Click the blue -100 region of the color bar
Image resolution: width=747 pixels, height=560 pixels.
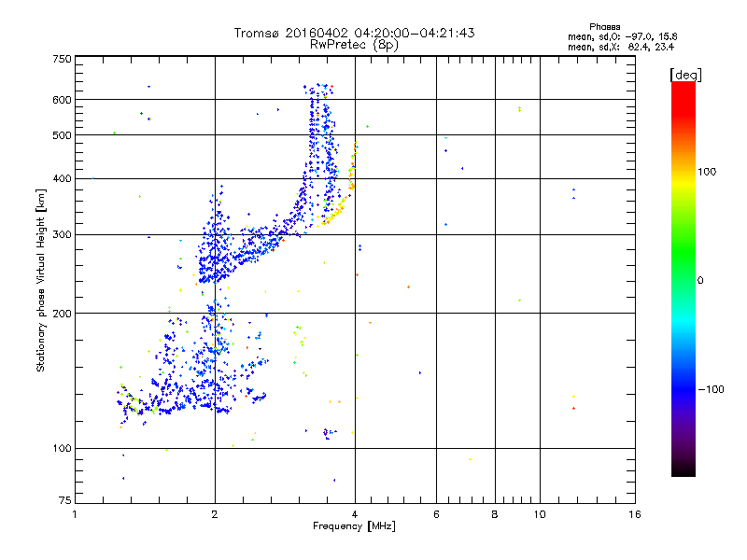[684, 389]
